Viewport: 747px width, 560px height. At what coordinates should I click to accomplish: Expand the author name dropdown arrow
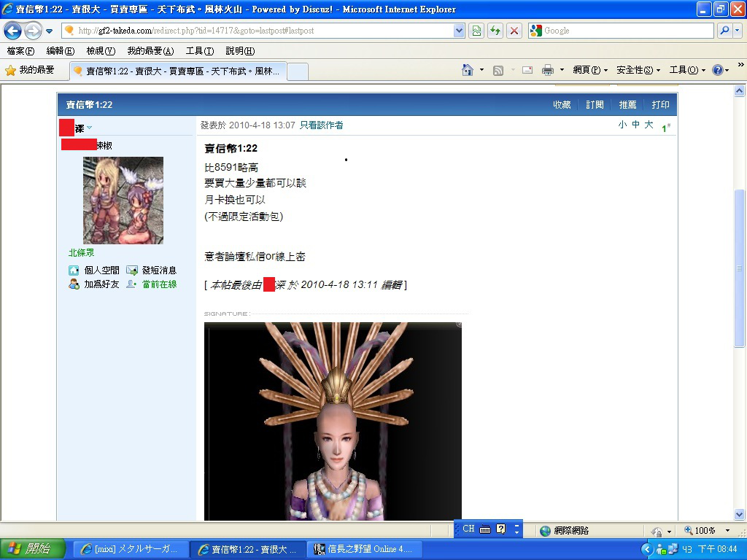pyautogui.click(x=90, y=128)
